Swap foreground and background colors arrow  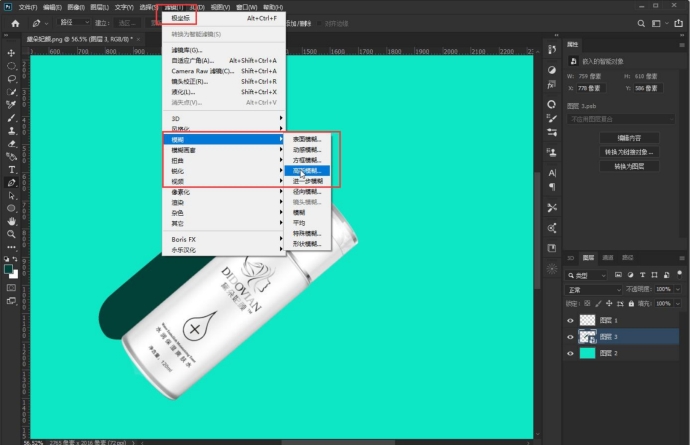15,259
